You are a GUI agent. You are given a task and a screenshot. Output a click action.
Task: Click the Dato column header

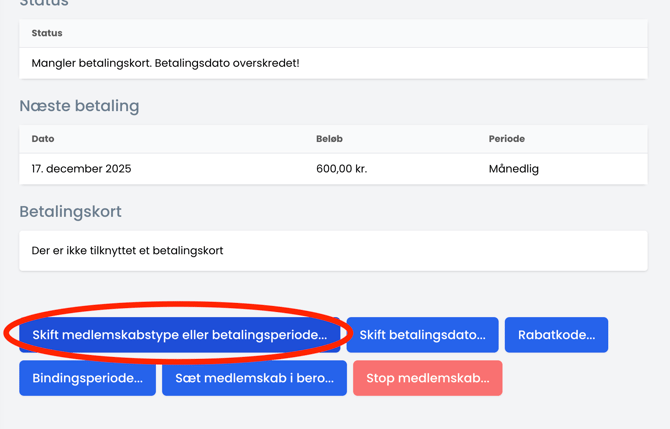point(43,139)
